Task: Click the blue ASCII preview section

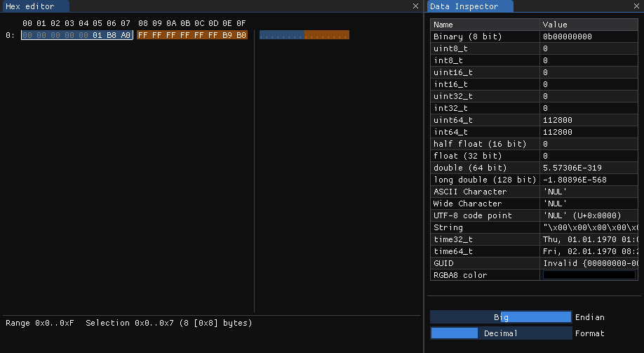Action: [282, 35]
